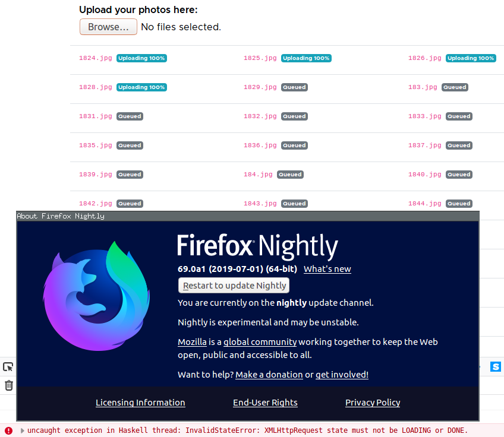This screenshot has width=504, height=437.
Task: Click the Queued badge next to 184.jpg
Action: (290, 175)
